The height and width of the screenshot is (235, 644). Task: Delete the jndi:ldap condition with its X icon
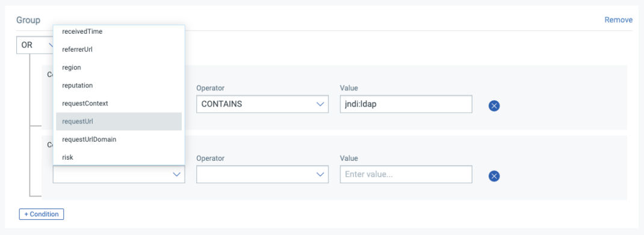494,105
